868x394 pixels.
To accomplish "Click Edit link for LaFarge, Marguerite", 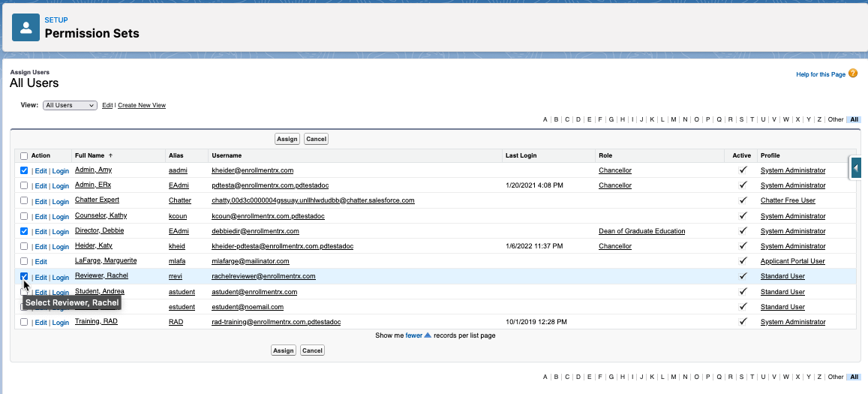I will coord(41,261).
